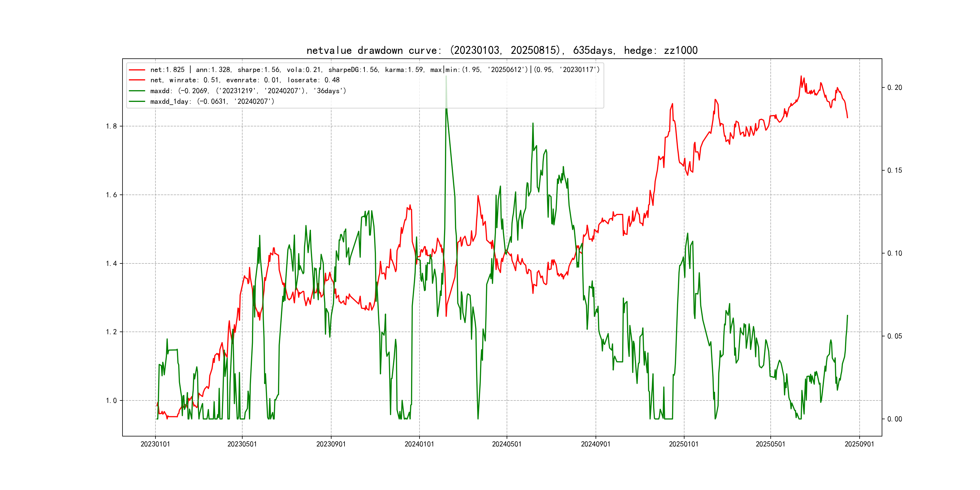980x490 pixels.
Task: Click the maxdd_1day legend label text
Action: [212, 102]
